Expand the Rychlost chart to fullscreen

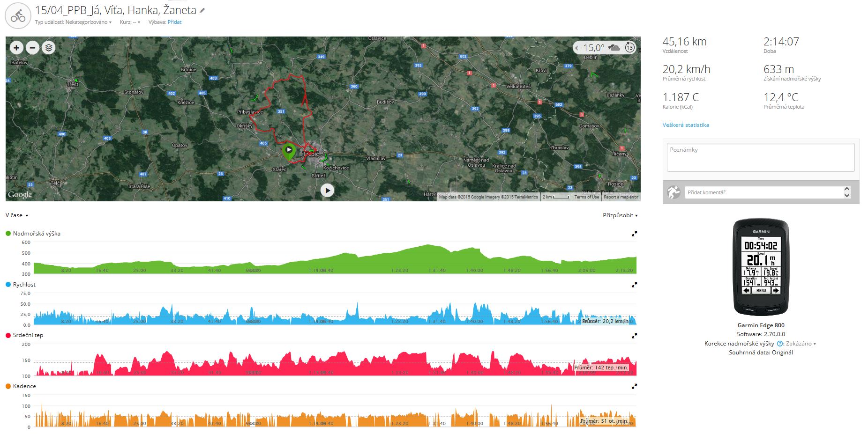[634, 285]
